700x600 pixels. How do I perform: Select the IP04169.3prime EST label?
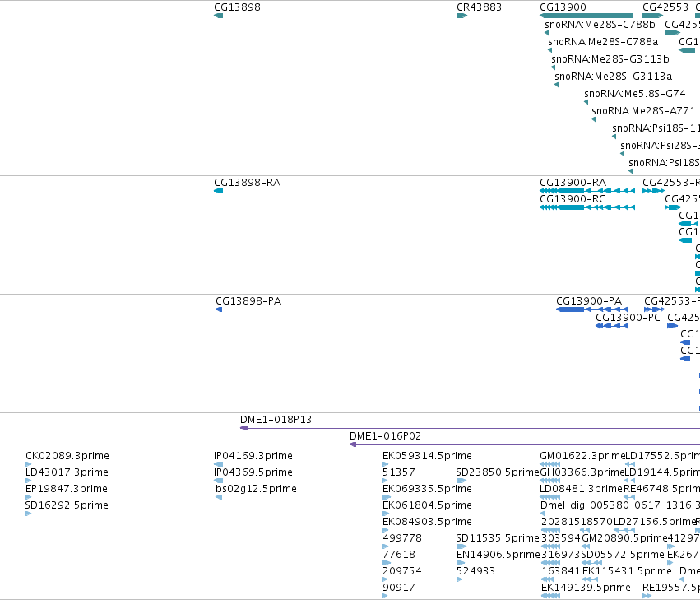tap(253, 456)
